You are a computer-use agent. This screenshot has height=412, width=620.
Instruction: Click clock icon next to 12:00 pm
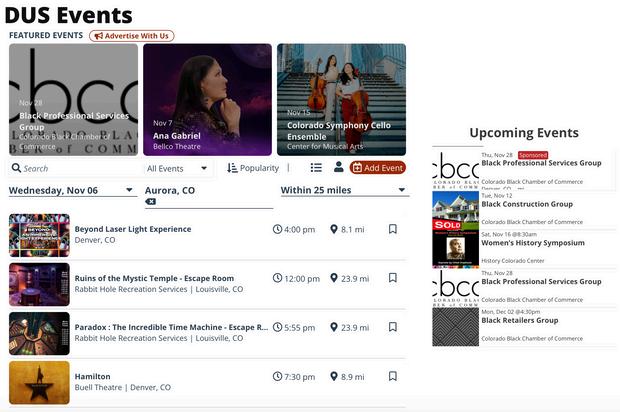(277, 278)
